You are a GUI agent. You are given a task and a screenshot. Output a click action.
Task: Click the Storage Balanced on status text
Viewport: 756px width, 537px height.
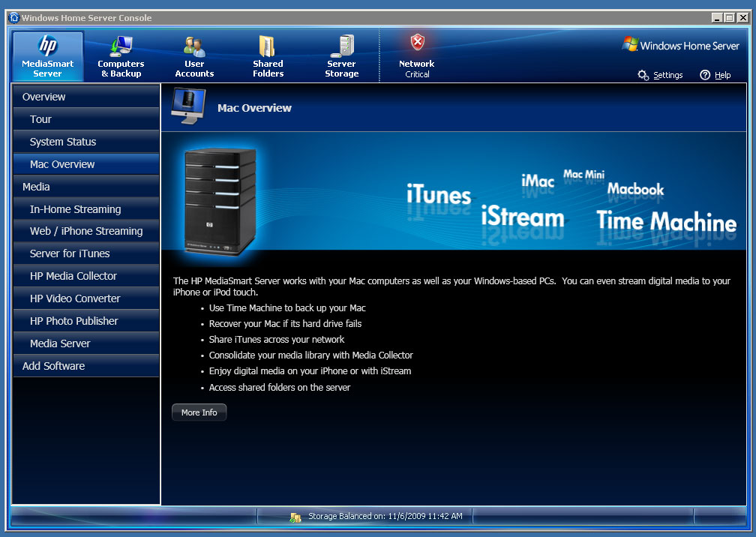coord(385,516)
